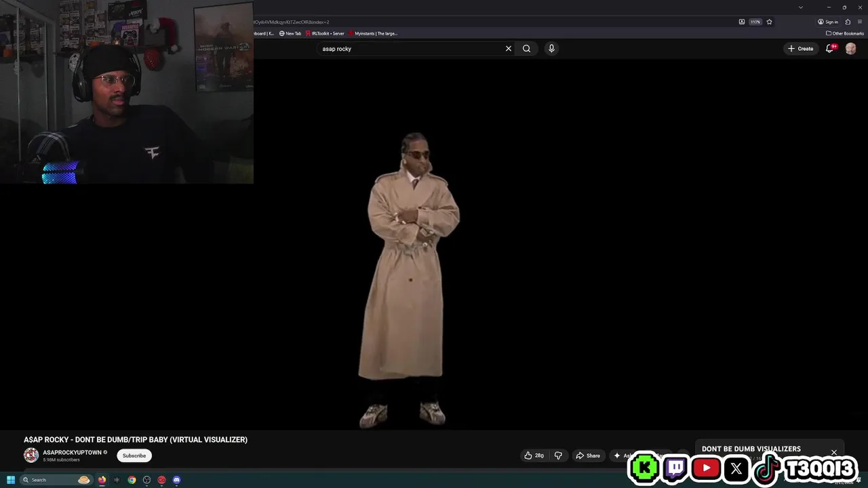Close the DONT BE DUMB VISUALIZERS playlist panel
Viewport: 868px width, 488px height.
point(834,452)
